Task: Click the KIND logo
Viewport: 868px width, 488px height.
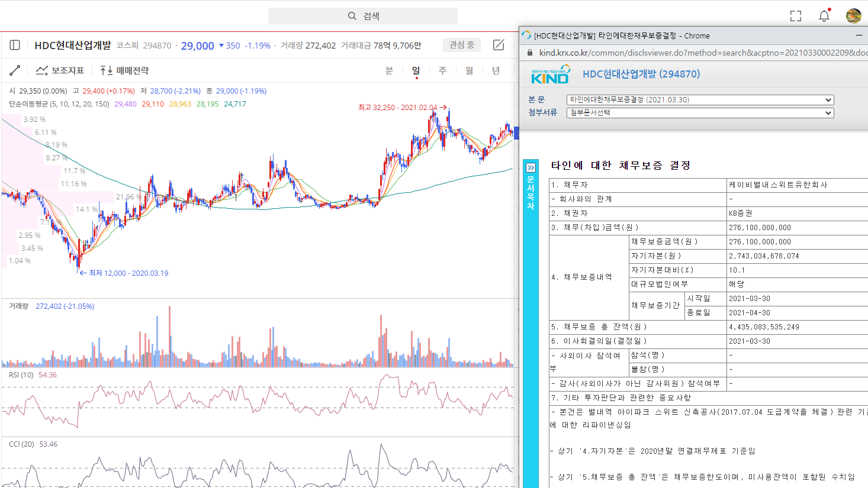Action: 550,75
